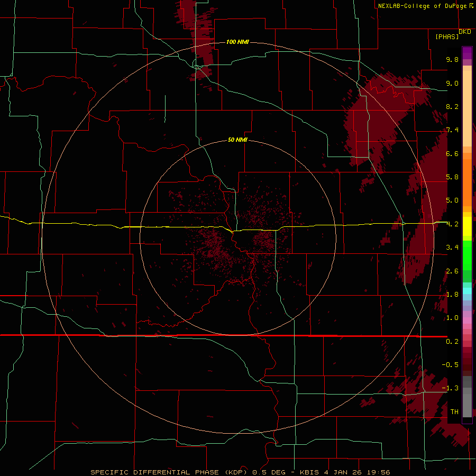476x476 pixels.
Task: Click the 1.0 legend value
Action: [452, 318]
